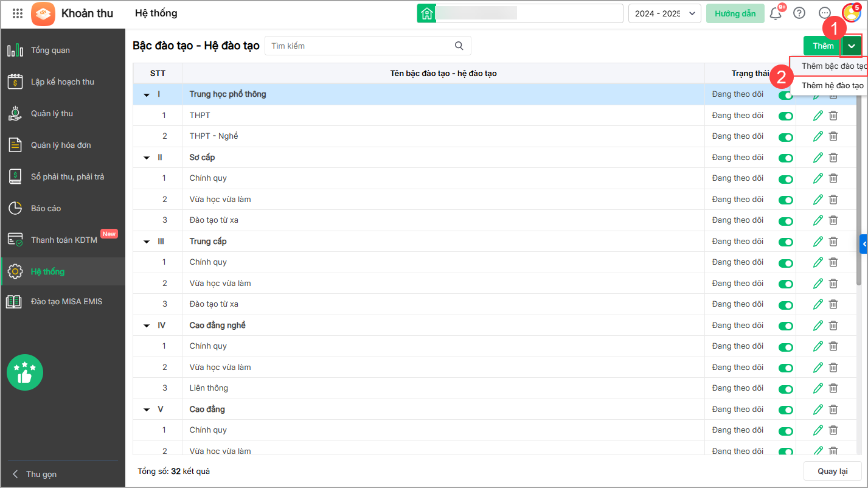Click the Quay lại button

tap(832, 472)
